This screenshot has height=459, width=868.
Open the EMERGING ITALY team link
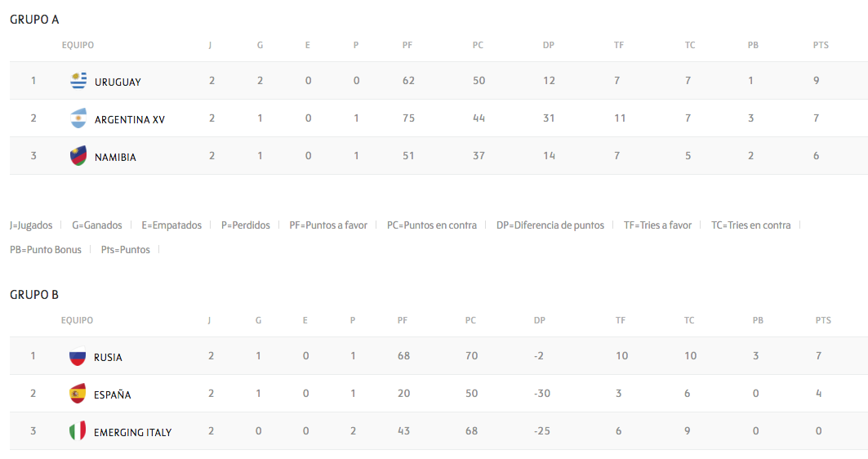pyautogui.click(x=132, y=432)
